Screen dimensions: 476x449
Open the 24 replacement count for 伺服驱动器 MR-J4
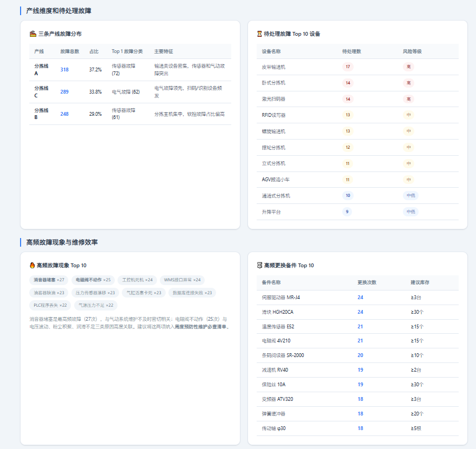click(x=360, y=298)
